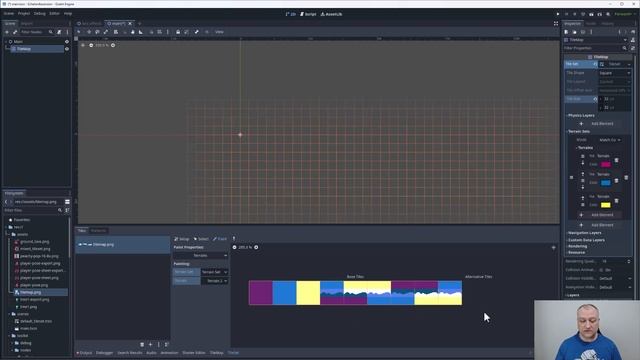Image resolution: width=640 pixels, height=360 pixels.
Task: Delete the selected tileset source trash icon
Action: click(x=142, y=345)
